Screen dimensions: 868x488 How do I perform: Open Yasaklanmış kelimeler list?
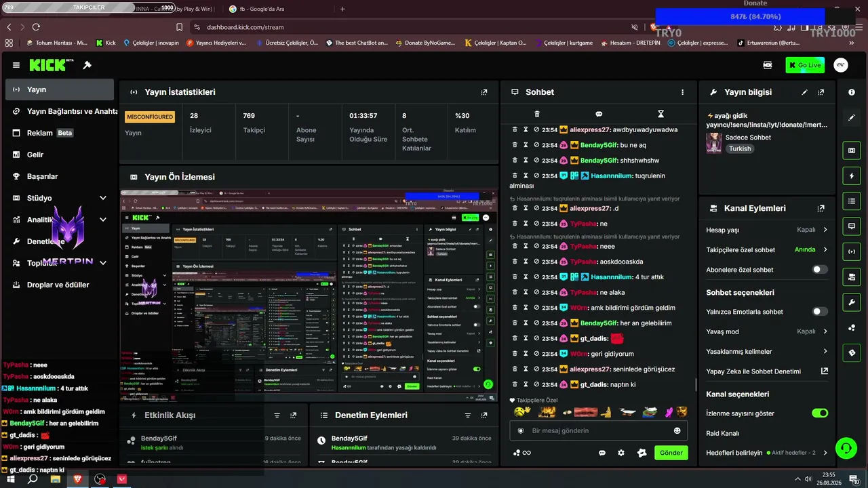pos(767,352)
